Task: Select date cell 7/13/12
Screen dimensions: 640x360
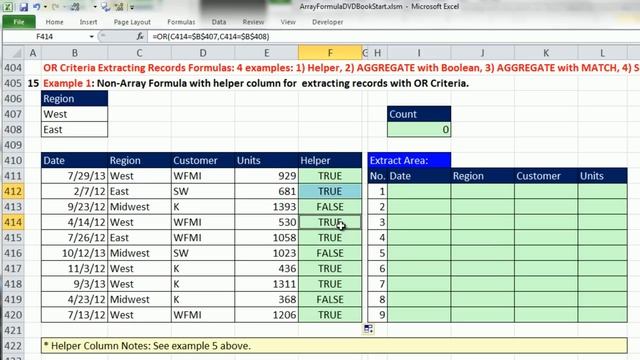Action: 74,315
